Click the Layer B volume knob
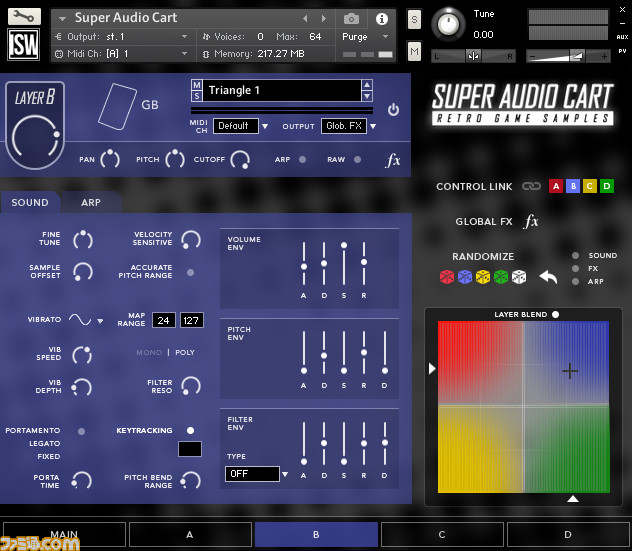 click(35, 137)
